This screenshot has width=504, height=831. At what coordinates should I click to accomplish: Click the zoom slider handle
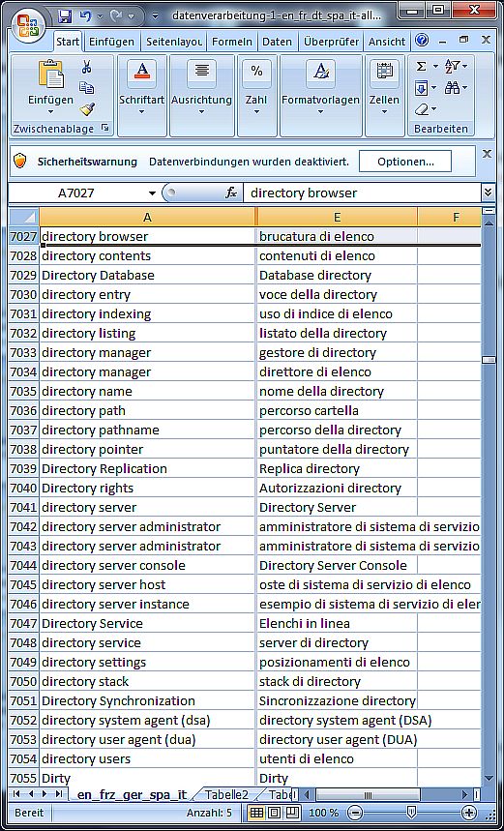click(411, 812)
